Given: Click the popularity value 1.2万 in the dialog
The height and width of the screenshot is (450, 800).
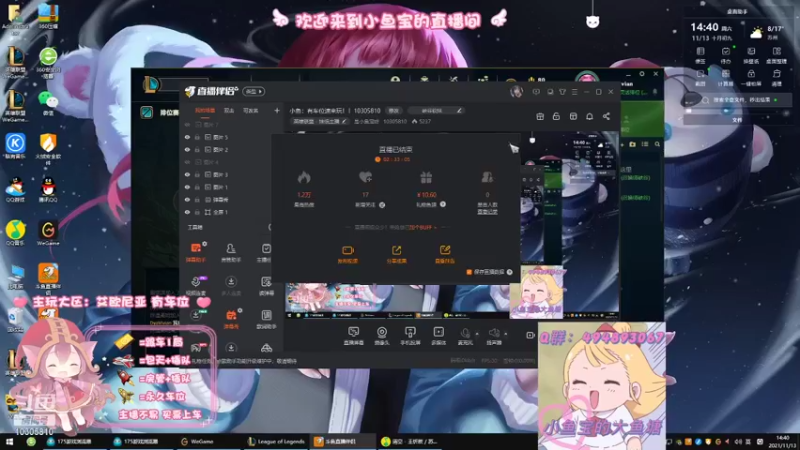Looking at the screenshot, I should tap(304, 195).
